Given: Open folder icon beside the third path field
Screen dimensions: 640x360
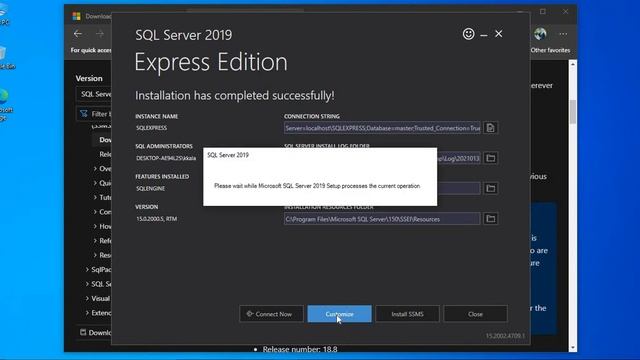Looking at the screenshot, I should pos(491,188).
